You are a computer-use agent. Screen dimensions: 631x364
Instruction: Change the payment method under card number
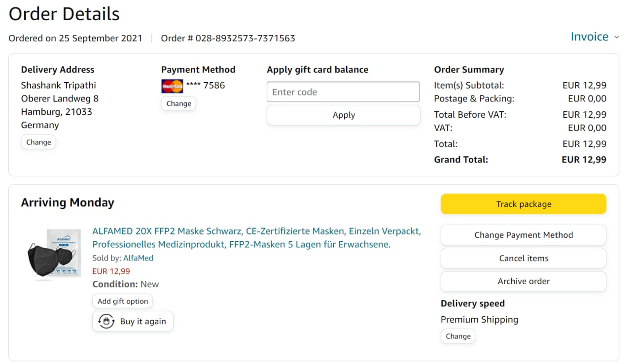point(178,103)
